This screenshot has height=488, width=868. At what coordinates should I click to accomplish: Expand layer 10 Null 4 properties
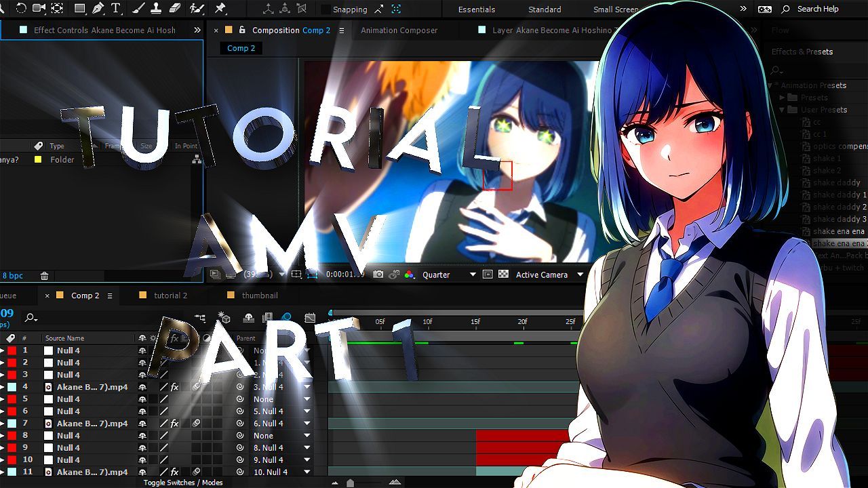pyautogui.click(x=2, y=460)
